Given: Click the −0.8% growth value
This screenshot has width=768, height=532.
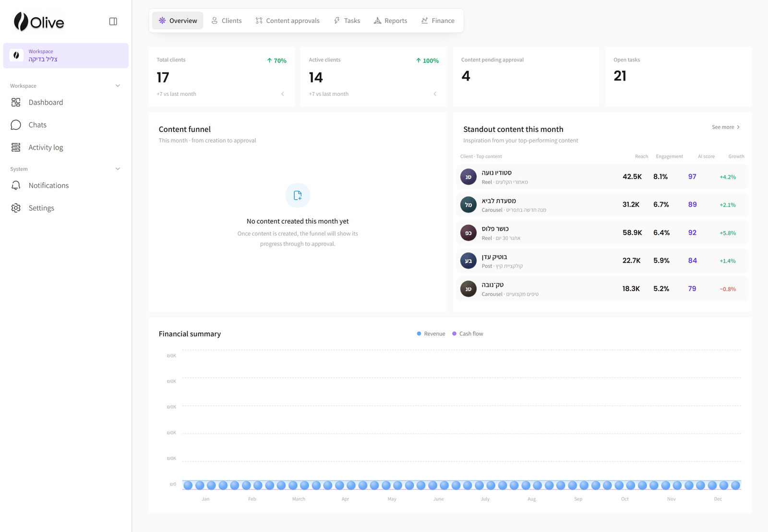Looking at the screenshot, I should pyautogui.click(x=728, y=289).
